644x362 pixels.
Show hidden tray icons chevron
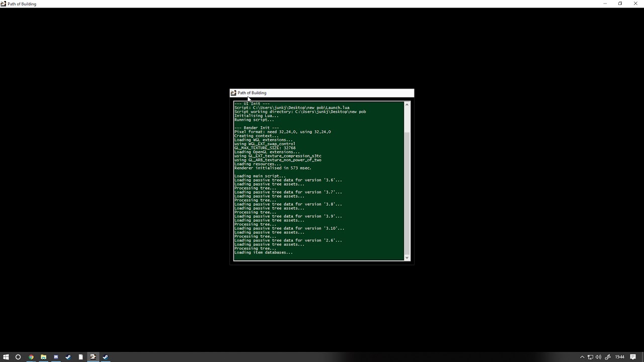point(582,357)
